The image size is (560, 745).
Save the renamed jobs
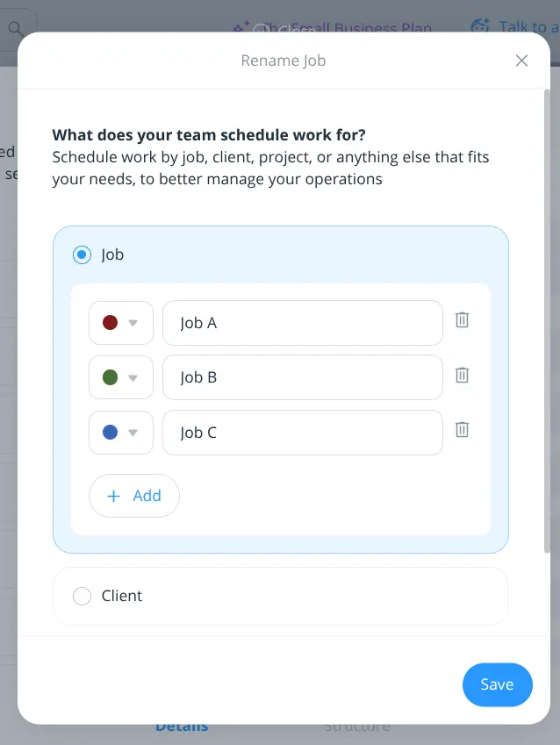[x=497, y=684]
